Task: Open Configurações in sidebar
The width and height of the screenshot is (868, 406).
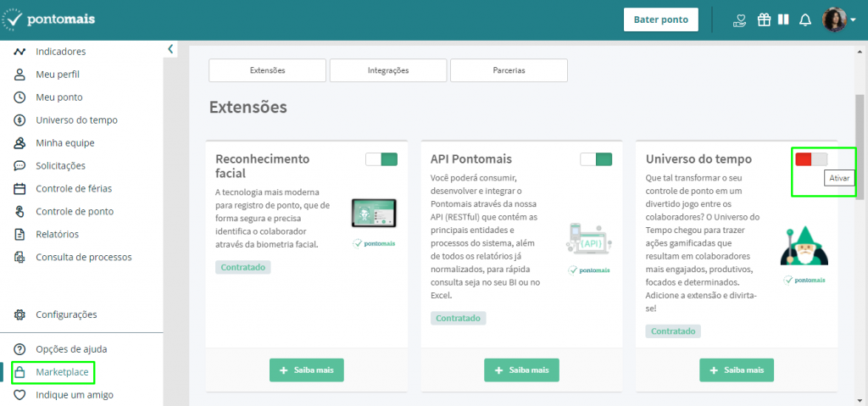Action: click(66, 314)
